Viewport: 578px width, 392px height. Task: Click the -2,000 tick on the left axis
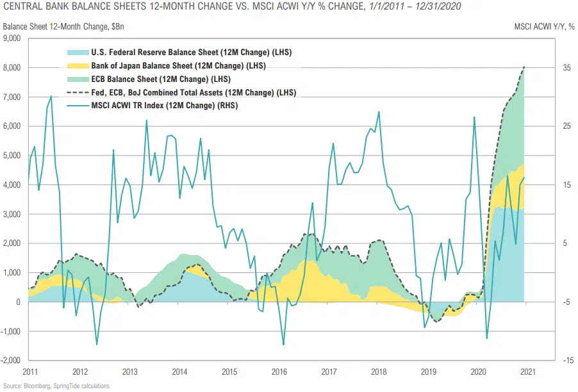[x=12, y=361]
